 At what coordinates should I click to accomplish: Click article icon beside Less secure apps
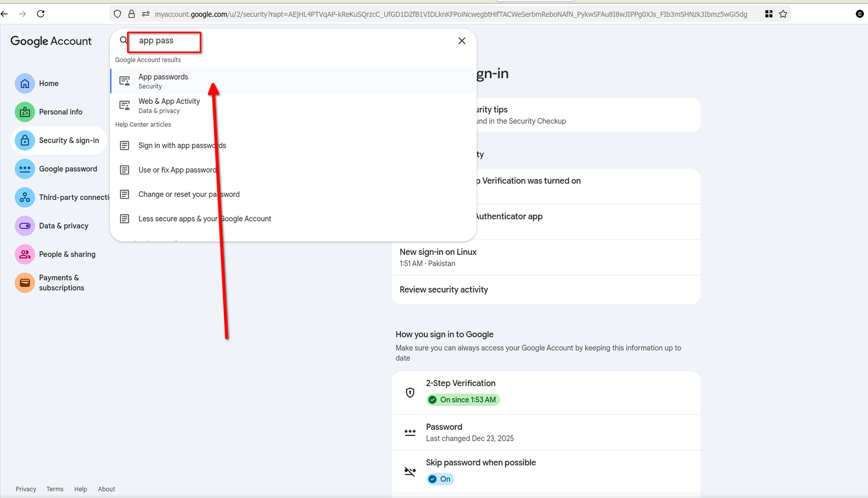click(x=125, y=218)
